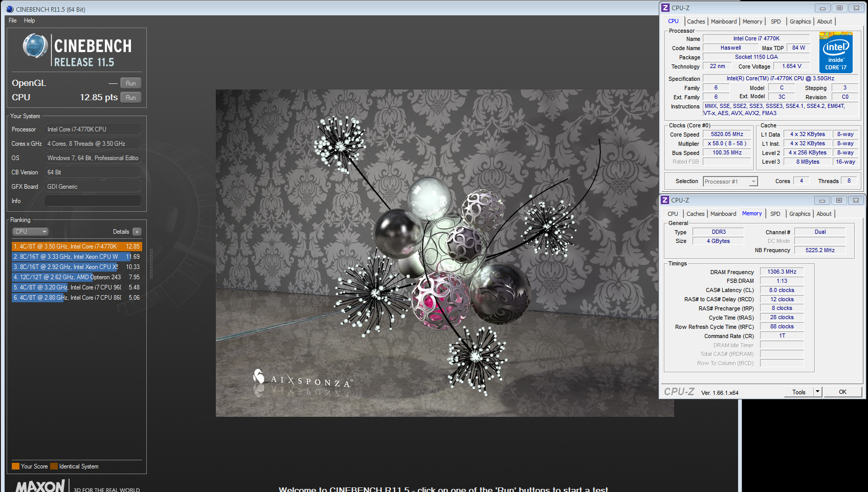Click the Processor field in Your System
This screenshot has width=868, height=492.
point(93,129)
